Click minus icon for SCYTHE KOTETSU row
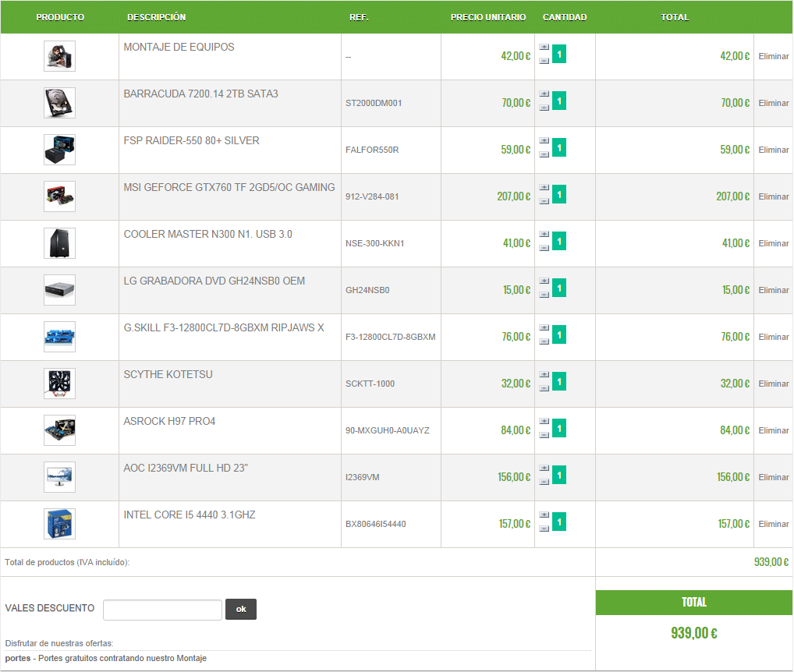This screenshot has width=794, height=672. (544, 389)
